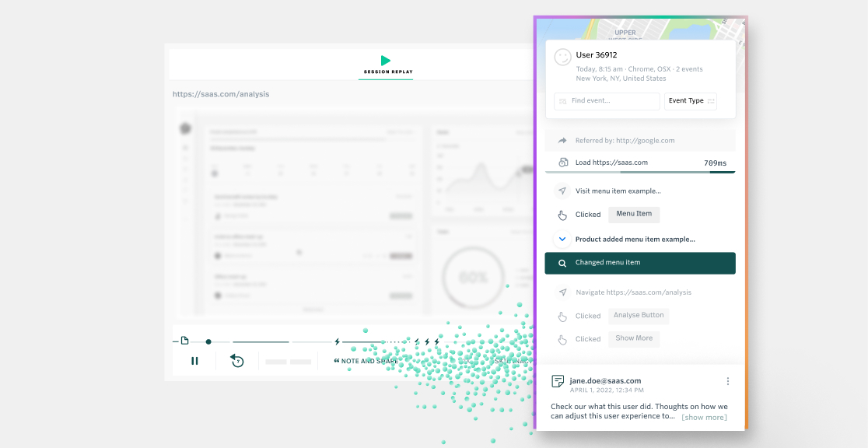868x448 pixels.
Task: Click the paper-plane icon on Visit menu item event
Action: pos(562,191)
